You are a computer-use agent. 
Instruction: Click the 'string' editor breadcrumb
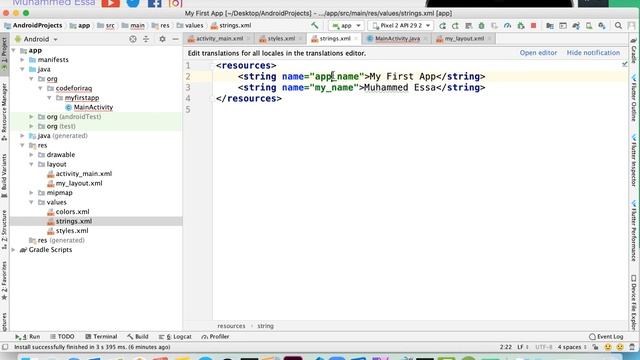tap(265, 326)
